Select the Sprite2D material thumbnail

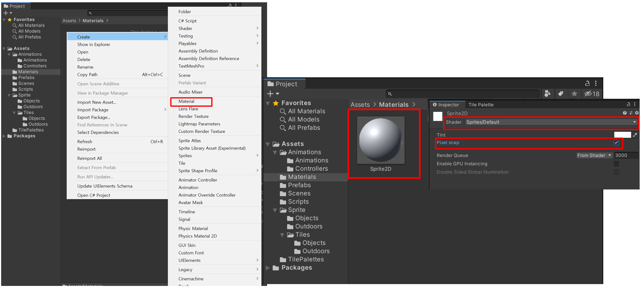tap(381, 140)
